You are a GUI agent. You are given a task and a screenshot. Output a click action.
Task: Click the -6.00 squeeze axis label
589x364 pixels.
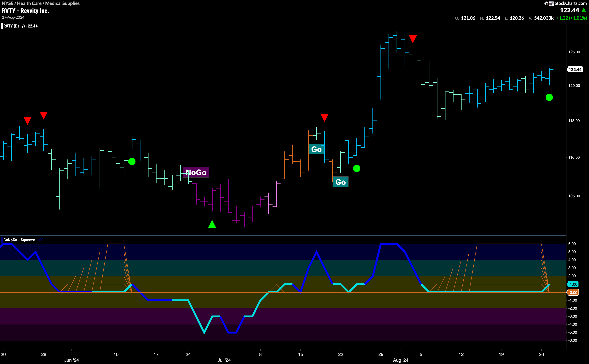572,340
